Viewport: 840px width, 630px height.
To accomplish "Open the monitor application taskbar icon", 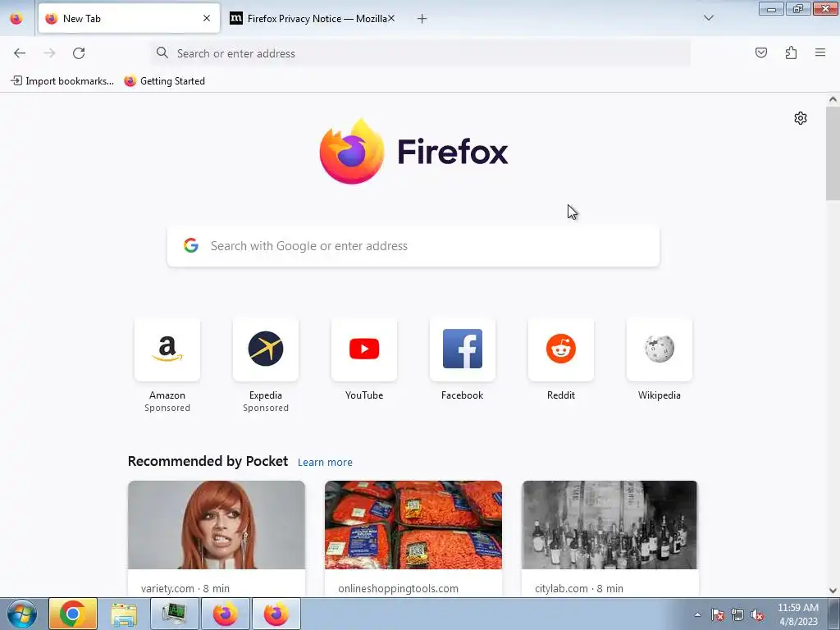I will 174,614.
